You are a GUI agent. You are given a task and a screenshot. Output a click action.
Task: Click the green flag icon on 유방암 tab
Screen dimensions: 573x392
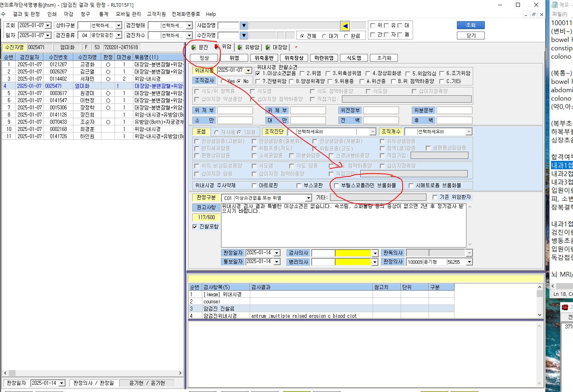tap(239, 47)
